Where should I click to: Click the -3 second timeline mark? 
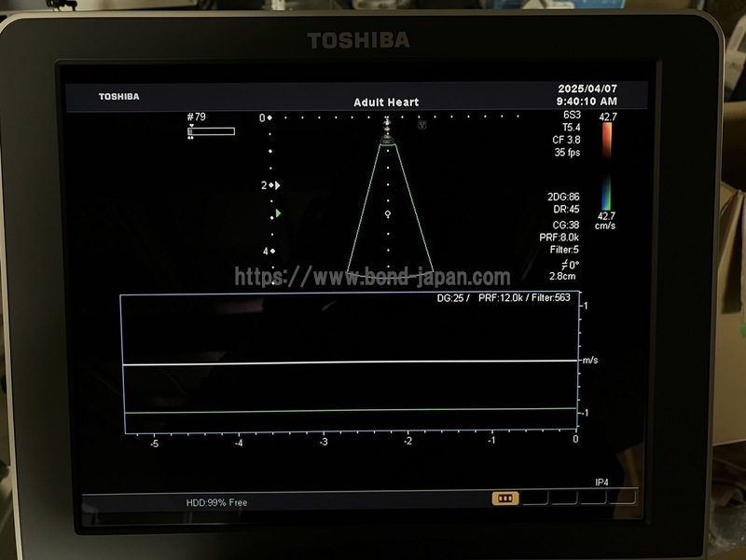pyautogui.click(x=323, y=442)
